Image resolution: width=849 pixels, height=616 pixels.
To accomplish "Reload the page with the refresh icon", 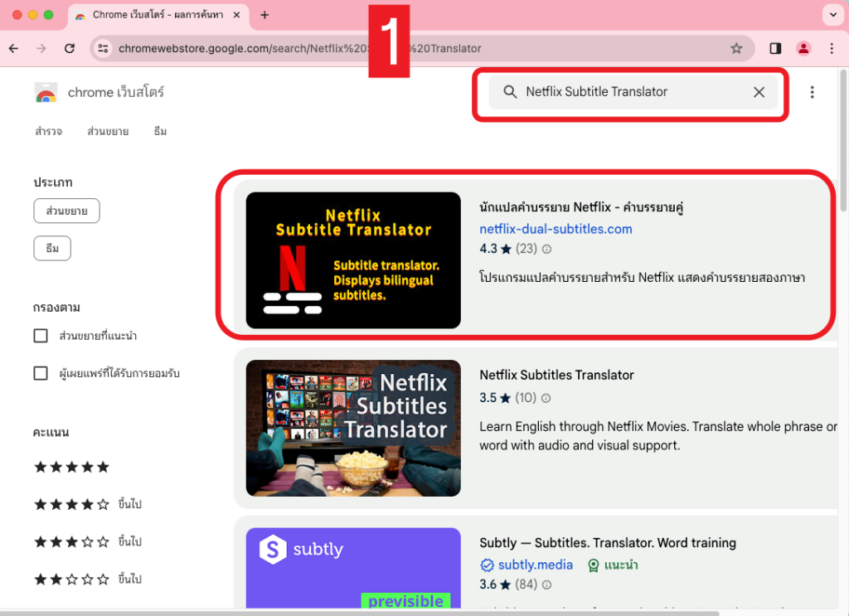I will [x=70, y=48].
